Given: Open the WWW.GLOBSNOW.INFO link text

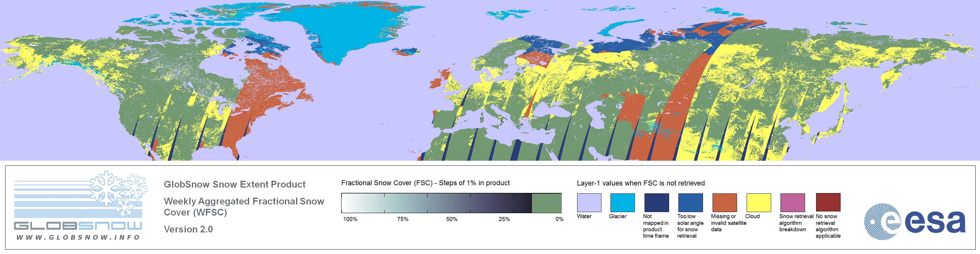Looking at the screenshot, I should coord(78,237).
